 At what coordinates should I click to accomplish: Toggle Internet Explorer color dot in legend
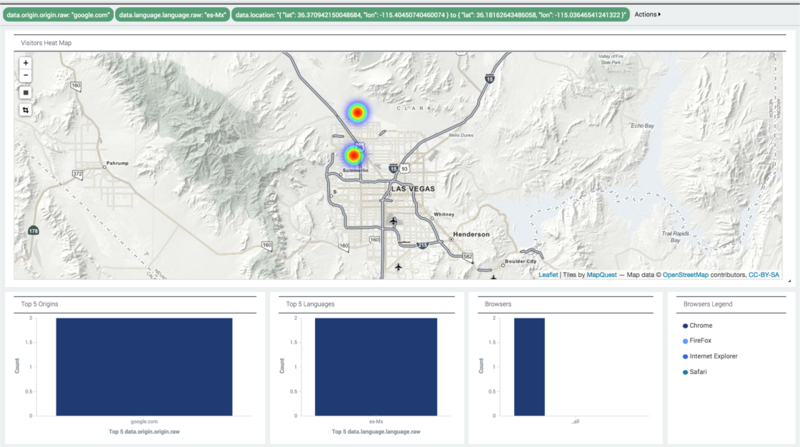[685, 357]
